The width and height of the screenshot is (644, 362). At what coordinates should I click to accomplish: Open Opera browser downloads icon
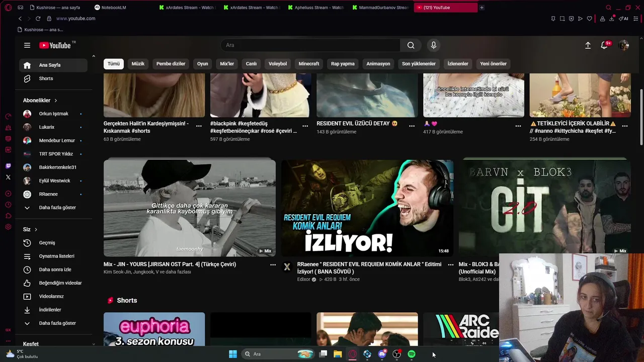pos(611,19)
